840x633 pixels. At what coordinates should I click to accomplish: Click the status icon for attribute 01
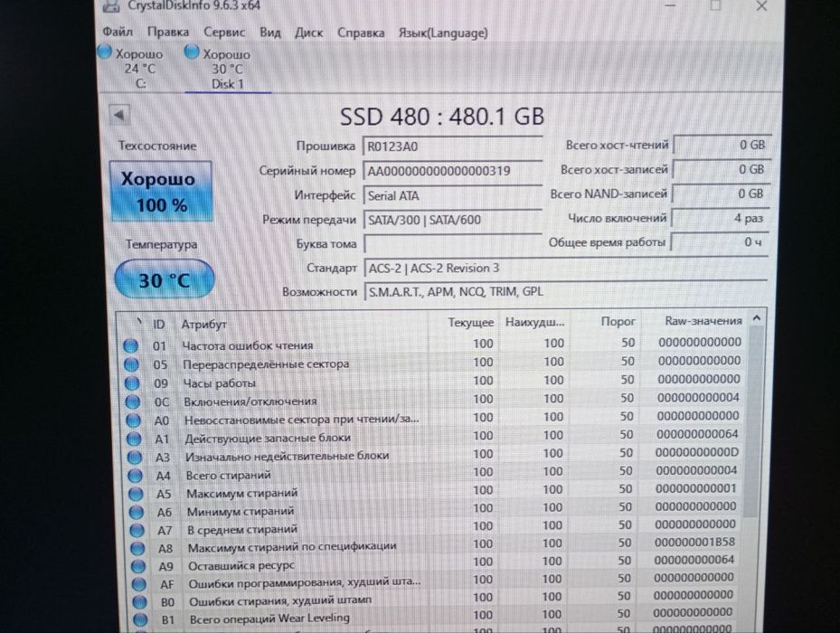[x=131, y=345]
